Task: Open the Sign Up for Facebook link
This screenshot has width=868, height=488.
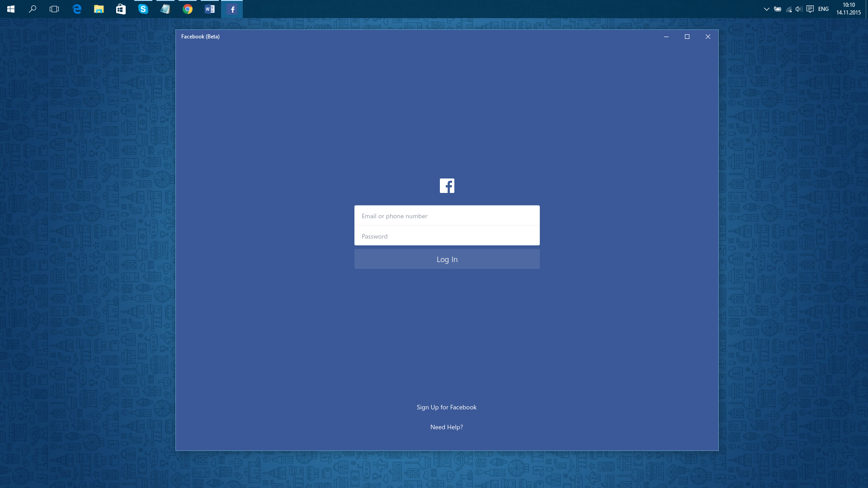Action: click(x=446, y=407)
